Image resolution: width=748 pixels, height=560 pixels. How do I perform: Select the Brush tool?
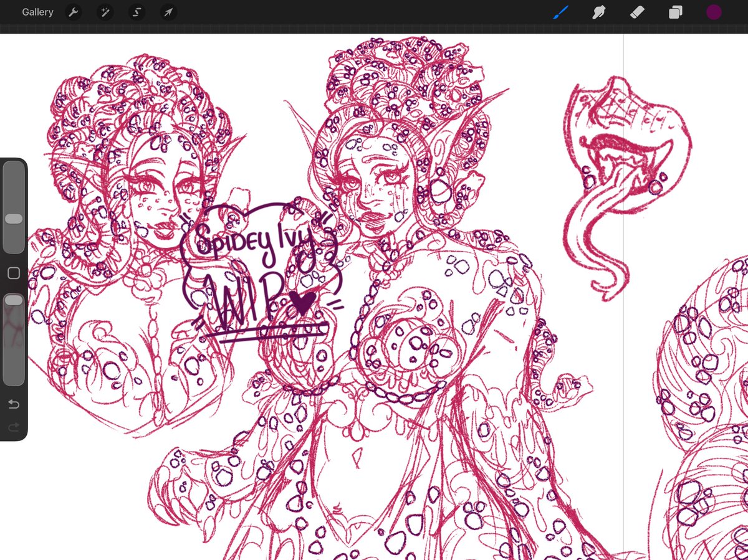click(x=560, y=12)
